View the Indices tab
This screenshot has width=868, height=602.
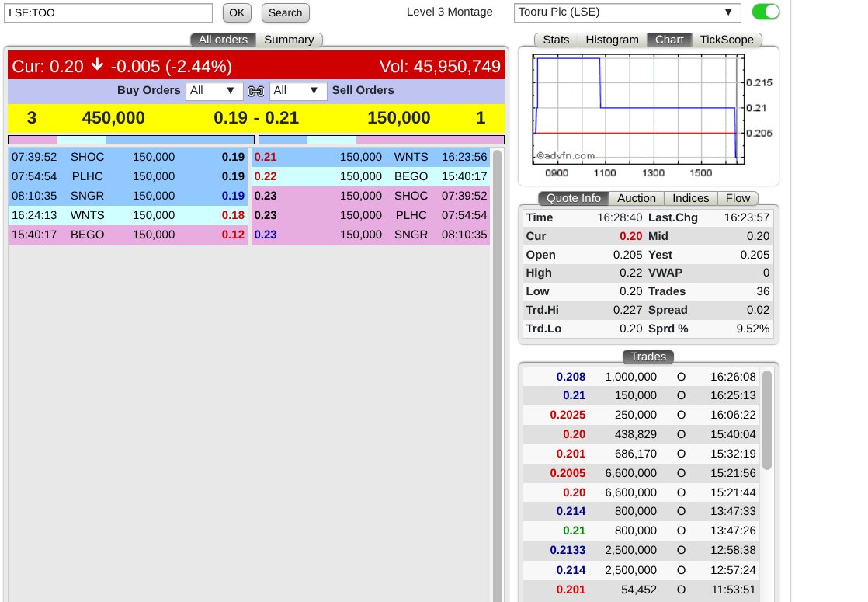[x=690, y=198]
